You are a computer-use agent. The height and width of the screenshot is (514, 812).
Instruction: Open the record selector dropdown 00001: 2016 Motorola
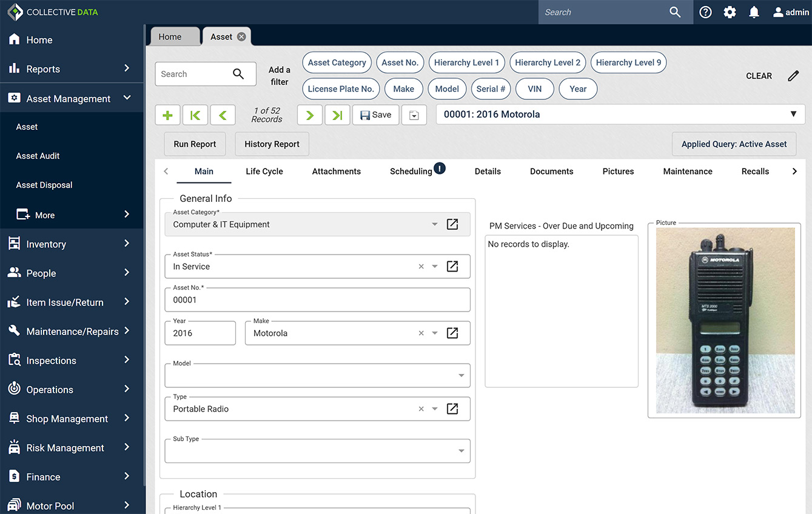(620, 114)
